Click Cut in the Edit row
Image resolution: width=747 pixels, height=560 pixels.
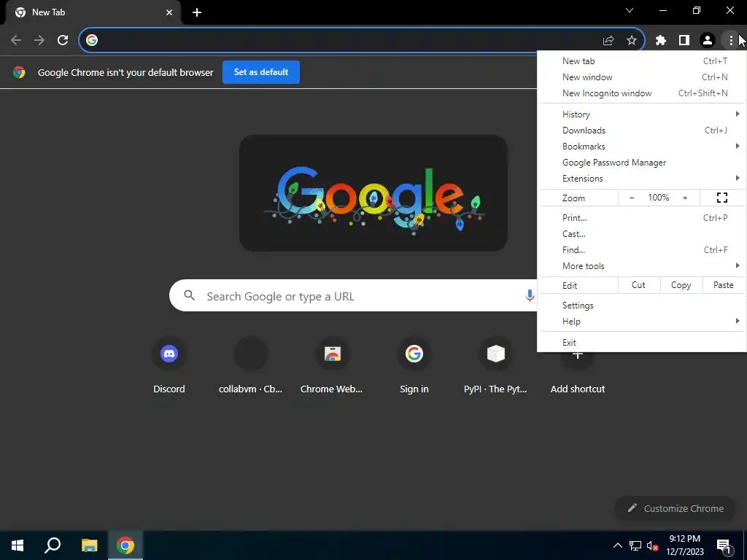638,285
